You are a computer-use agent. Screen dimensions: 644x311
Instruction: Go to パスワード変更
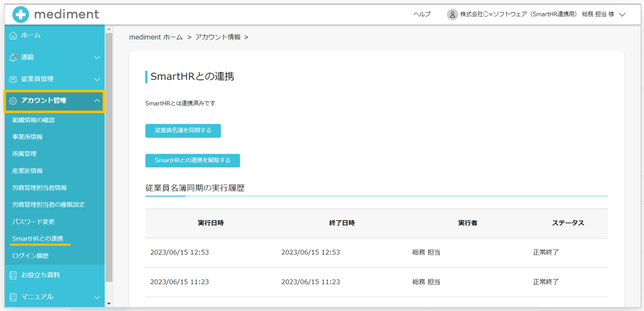(x=34, y=222)
